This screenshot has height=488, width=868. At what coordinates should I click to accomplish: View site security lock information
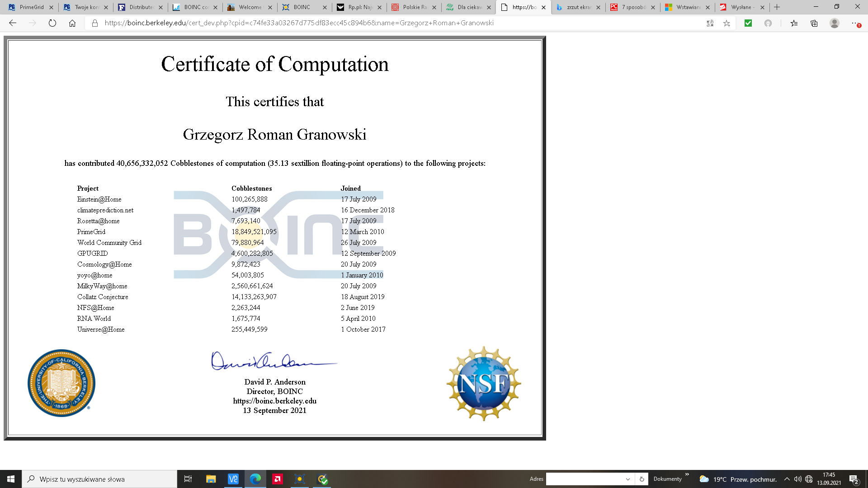[x=95, y=23]
